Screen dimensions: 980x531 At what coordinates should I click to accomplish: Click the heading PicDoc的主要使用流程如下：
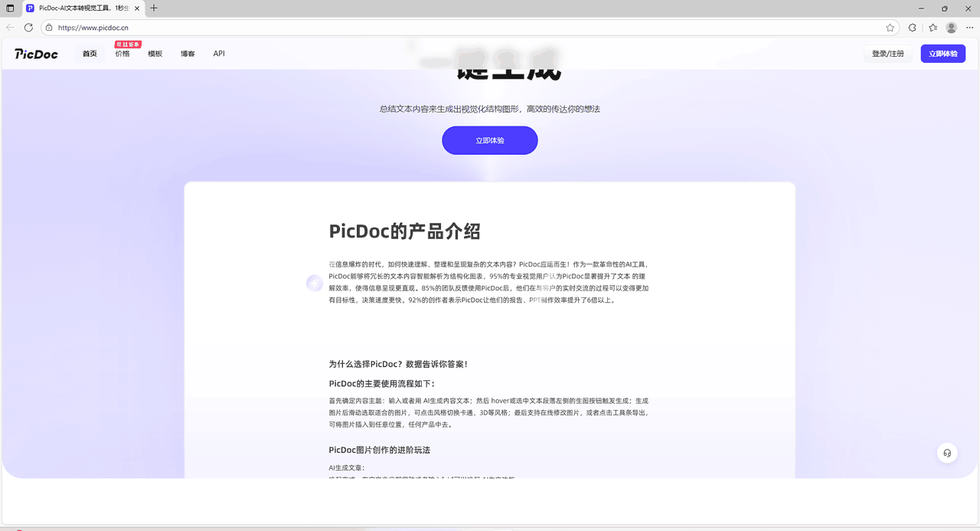point(382,383)
